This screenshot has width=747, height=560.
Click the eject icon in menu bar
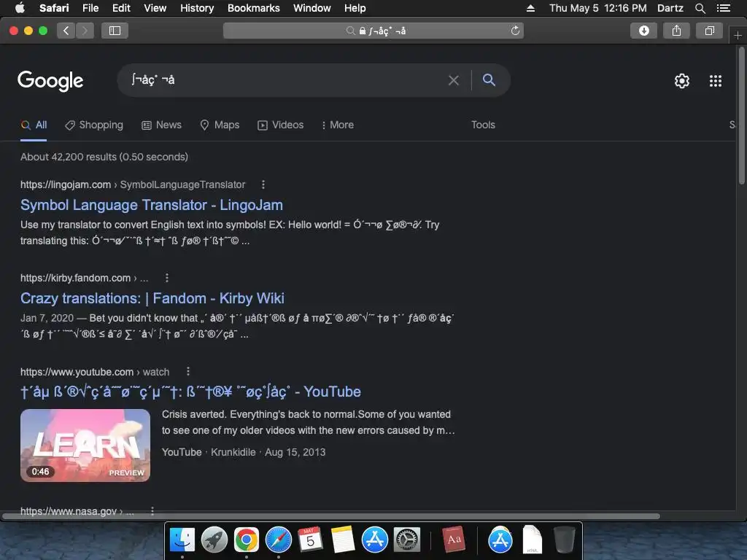coord(530,8)
